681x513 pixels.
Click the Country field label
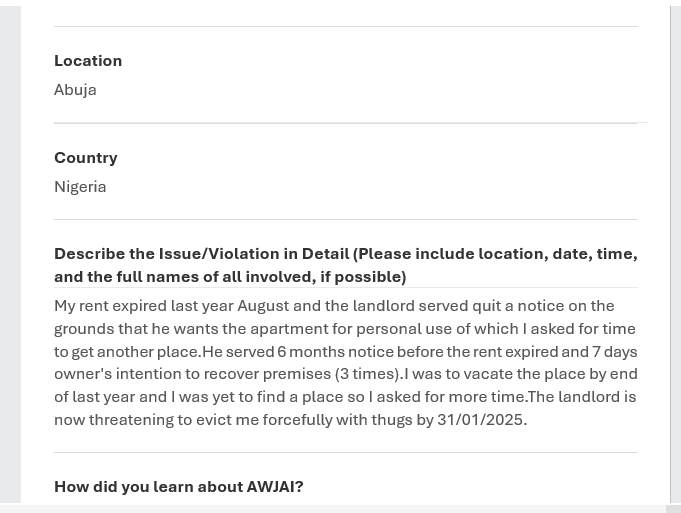click(x=86, y=158)
